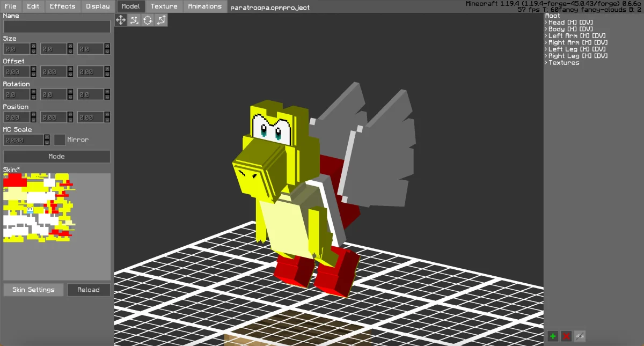Expand the Left Leg node arrow
Screen dimensions: 644x346
(x=546, y=49)
